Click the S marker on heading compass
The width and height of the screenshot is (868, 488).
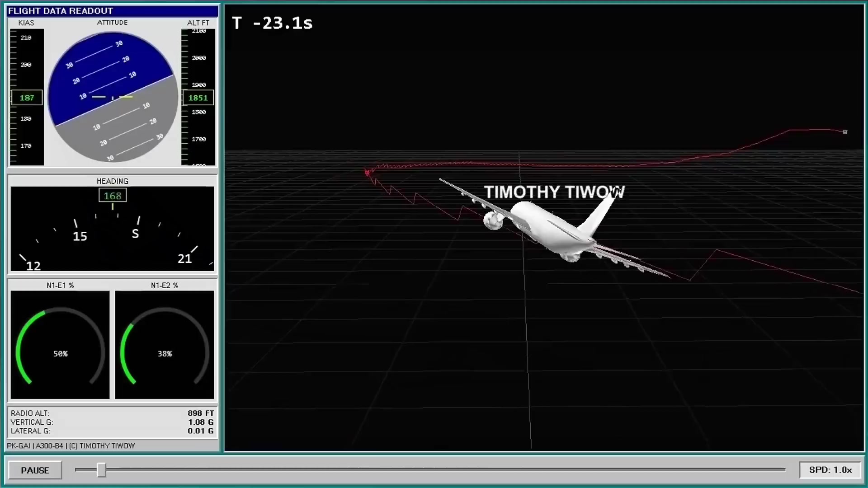pos(135,234)
